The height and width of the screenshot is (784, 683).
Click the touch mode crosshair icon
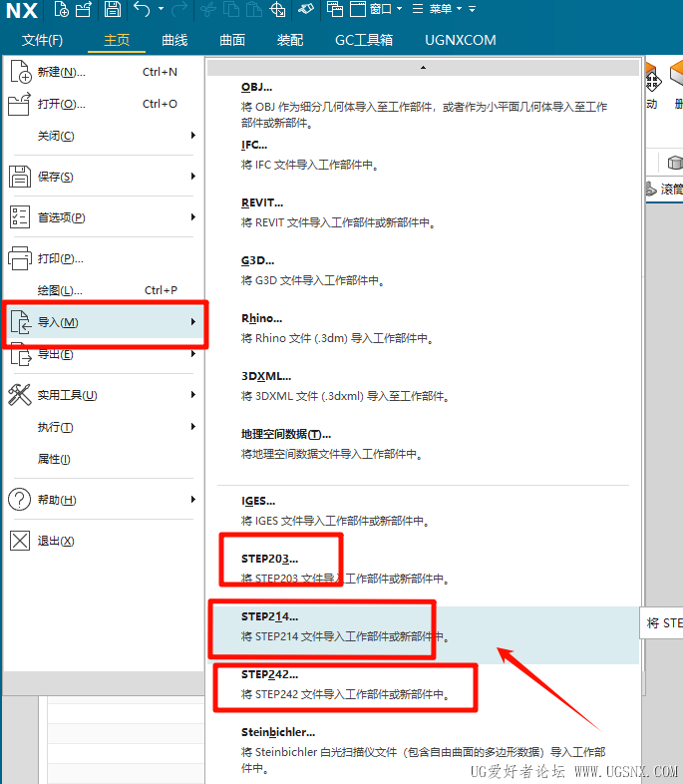point(277,9)
